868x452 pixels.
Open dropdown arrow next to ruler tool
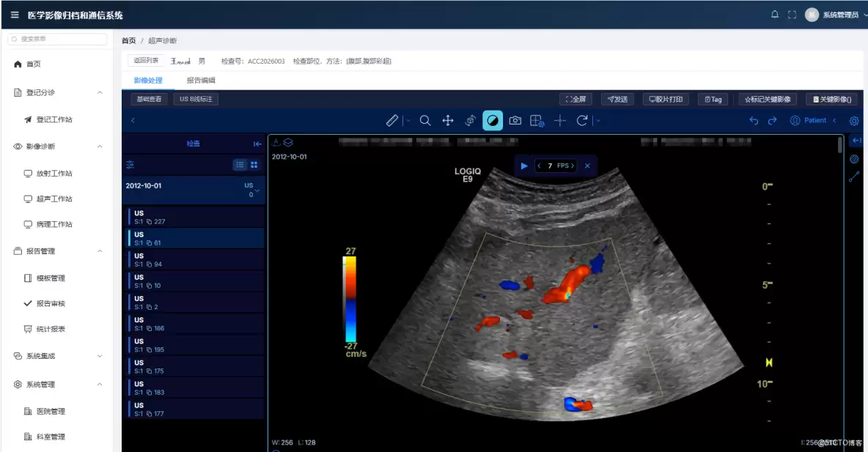(x=408, y=121)
